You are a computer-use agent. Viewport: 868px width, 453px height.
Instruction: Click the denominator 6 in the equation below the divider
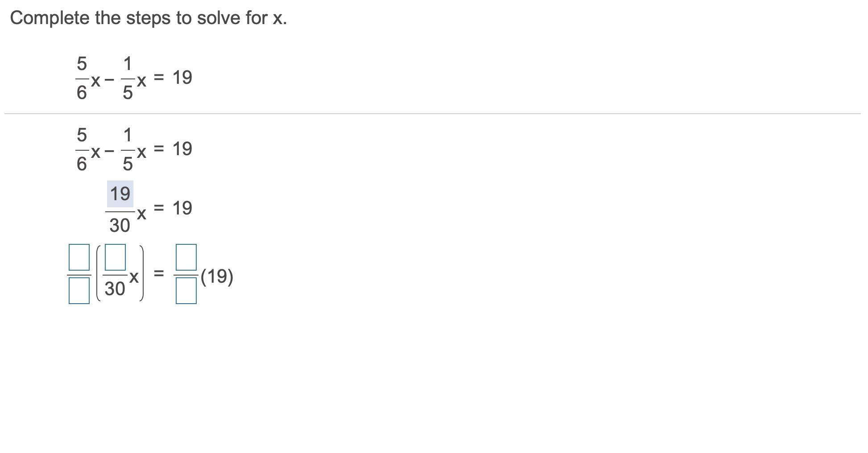click(x=82, y=164)
